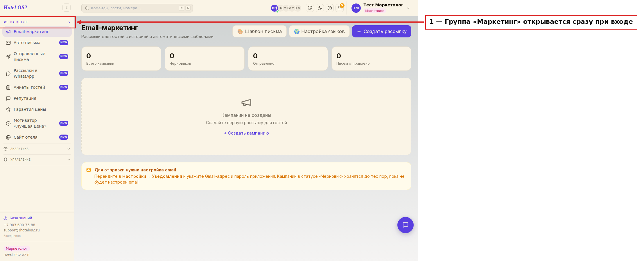Open Настройка языков
This screenshot has height=261, width=644.
(x=319, y=31)
